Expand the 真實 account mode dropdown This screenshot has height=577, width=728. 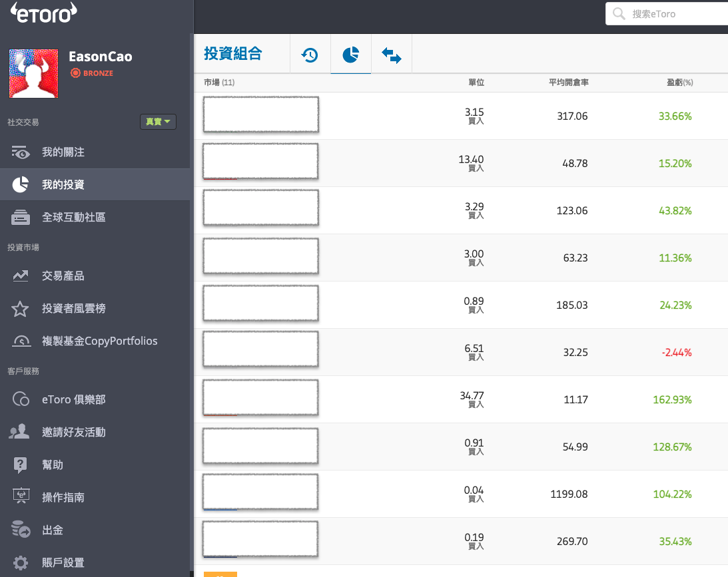tap(158, 122)
